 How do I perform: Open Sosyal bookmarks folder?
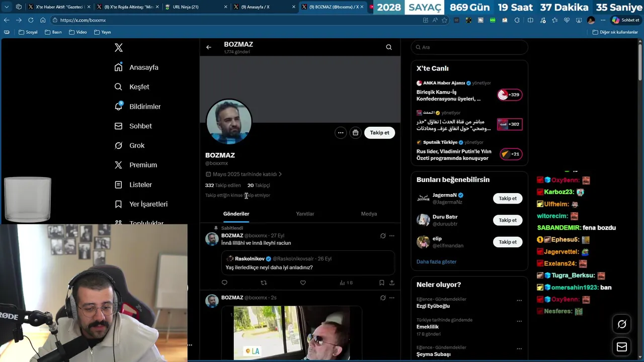coord(28,32)
